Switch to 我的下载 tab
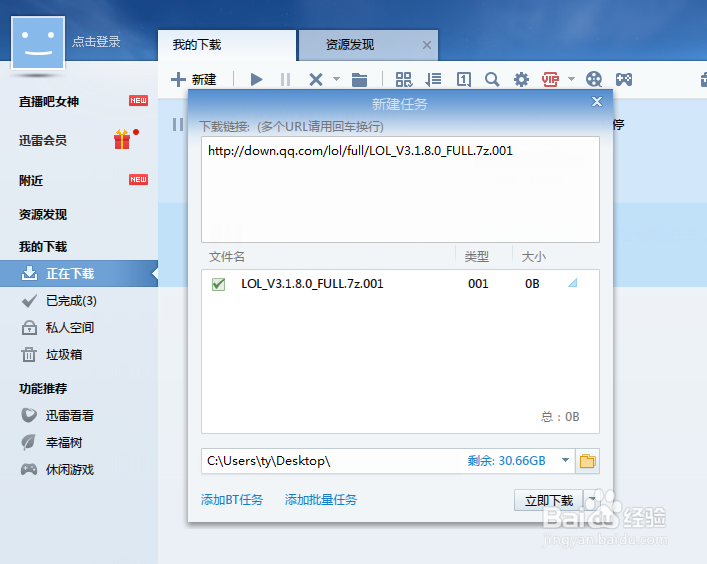Screen dimensions: 707x564 coord(227,45)
